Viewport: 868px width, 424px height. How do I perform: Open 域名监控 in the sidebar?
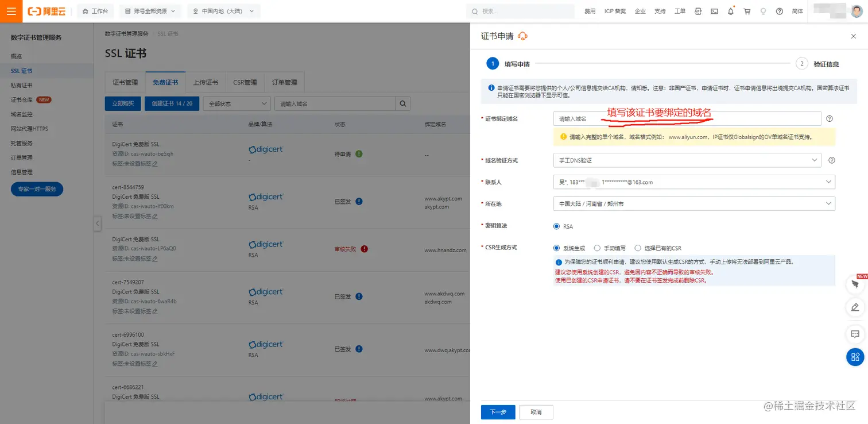click(22, 114)
